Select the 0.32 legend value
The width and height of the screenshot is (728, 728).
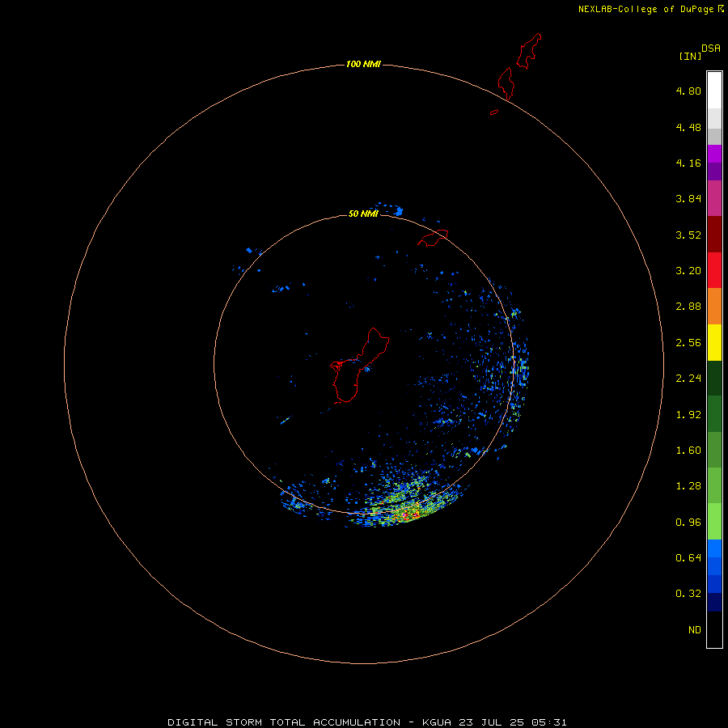click(x=688, y=594)
